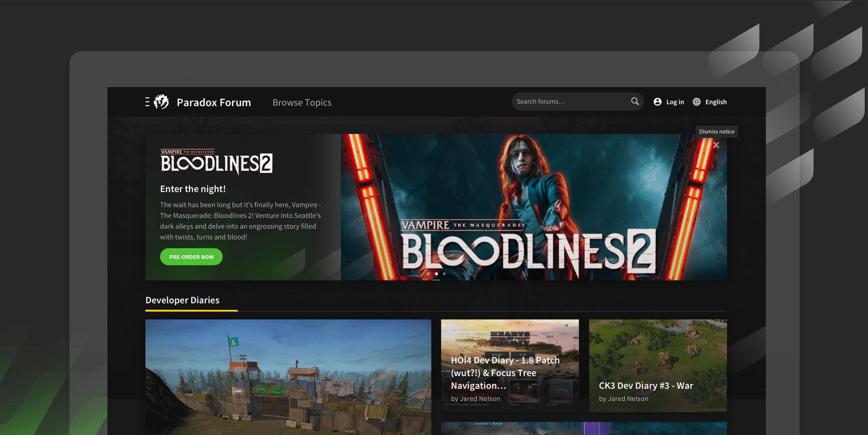868x435 pixels.
Task: Click the Bloodlines 2 logo in left panel
Action: tap(217, 162)
